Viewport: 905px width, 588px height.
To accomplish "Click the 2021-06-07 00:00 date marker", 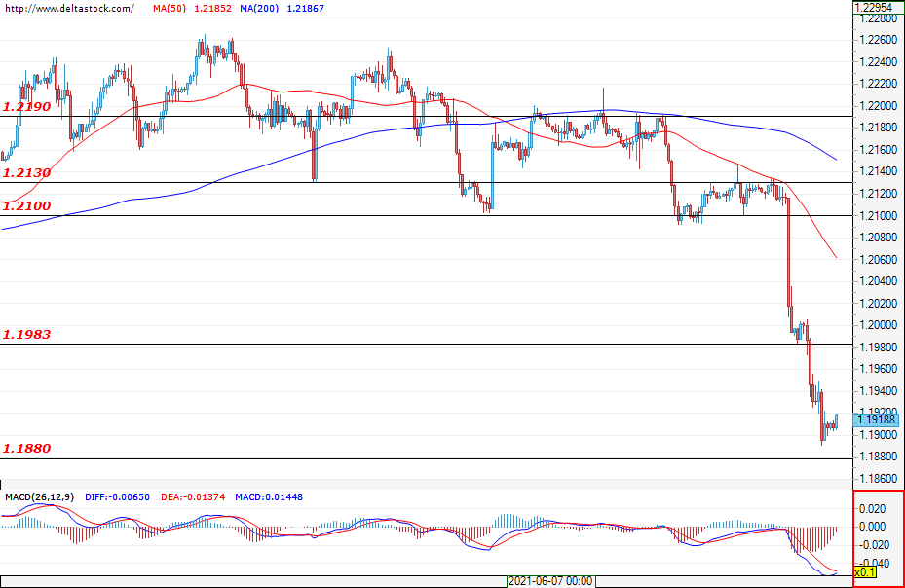I will click(550, 581).
